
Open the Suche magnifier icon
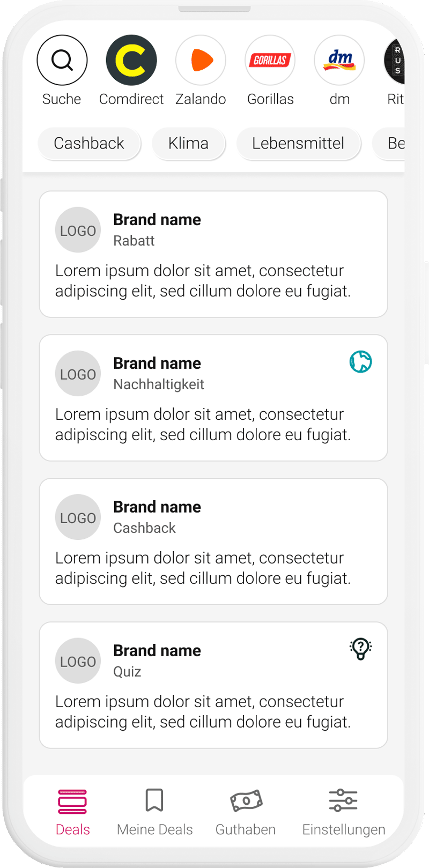click(62, 60)
